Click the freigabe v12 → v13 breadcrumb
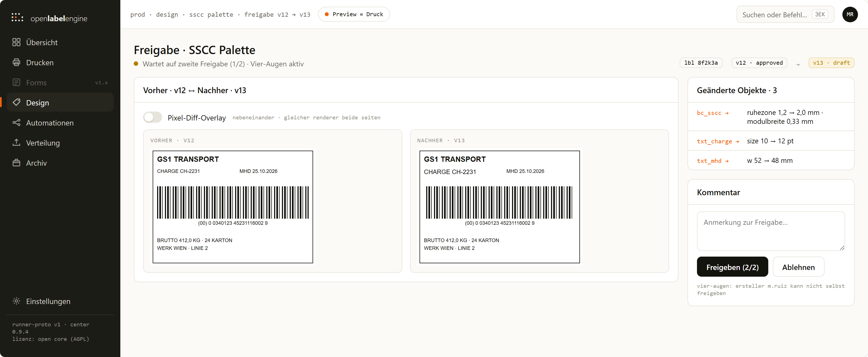 click(x=277, y=15)
